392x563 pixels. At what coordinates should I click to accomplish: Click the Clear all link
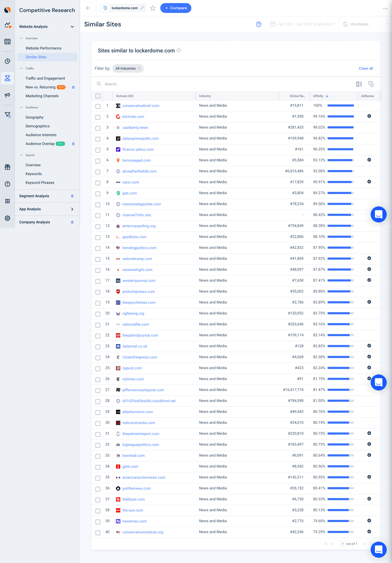(x=366, y=68)
